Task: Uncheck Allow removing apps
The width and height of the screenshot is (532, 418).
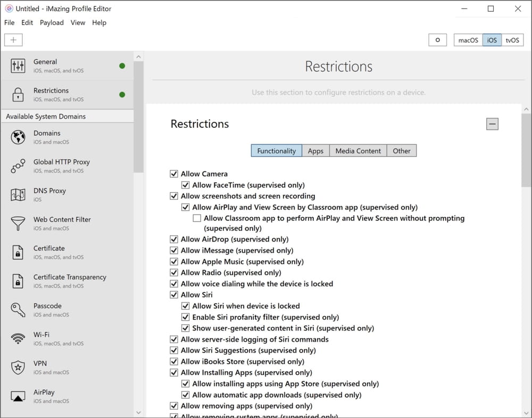Action: pyautogui.click(x=174, y=406)
